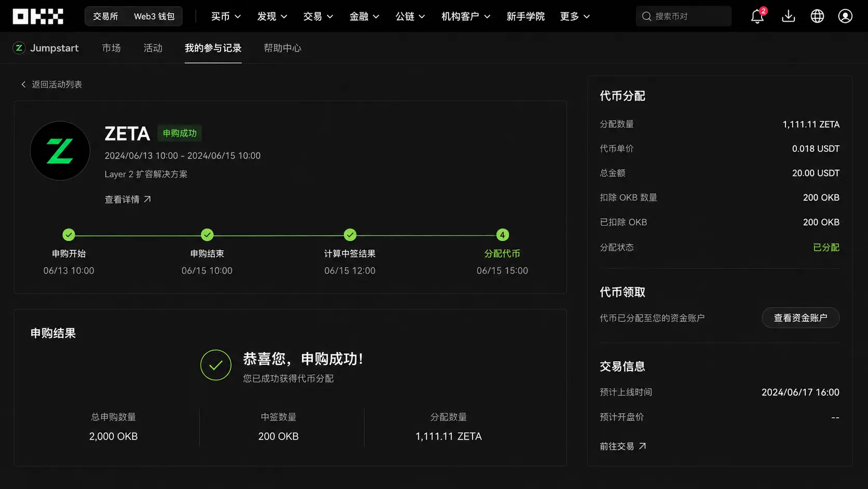Click the 200 OKB in 扣除 OKB 数量 row
The height and width of the screenshot is (489, 868).
click(x=821, y=197)
